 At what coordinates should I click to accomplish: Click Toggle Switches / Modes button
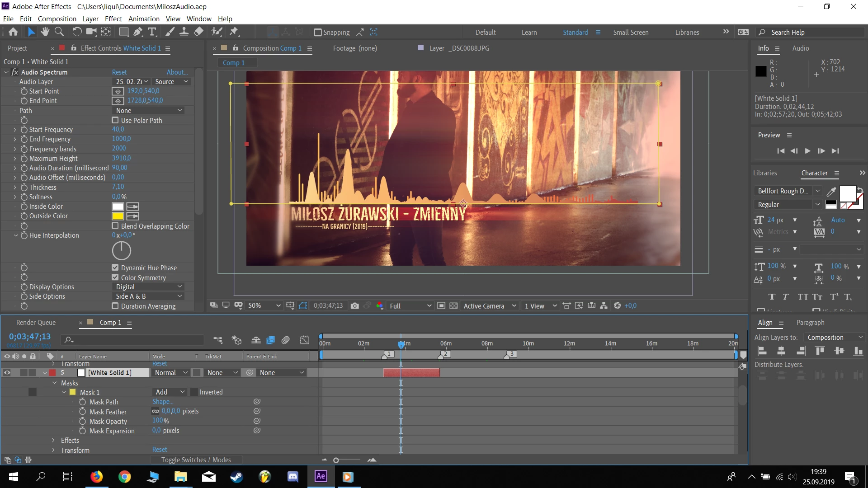tap(196, 460)
